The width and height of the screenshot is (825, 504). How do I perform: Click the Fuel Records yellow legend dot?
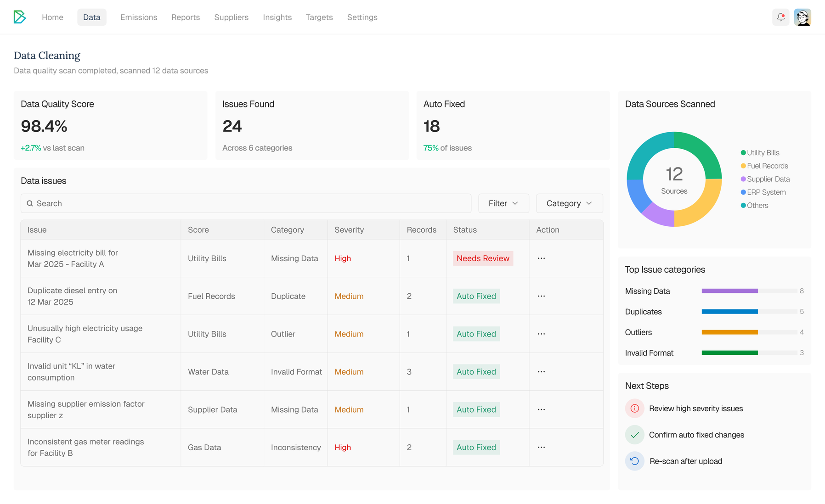(x=743, y=166)
